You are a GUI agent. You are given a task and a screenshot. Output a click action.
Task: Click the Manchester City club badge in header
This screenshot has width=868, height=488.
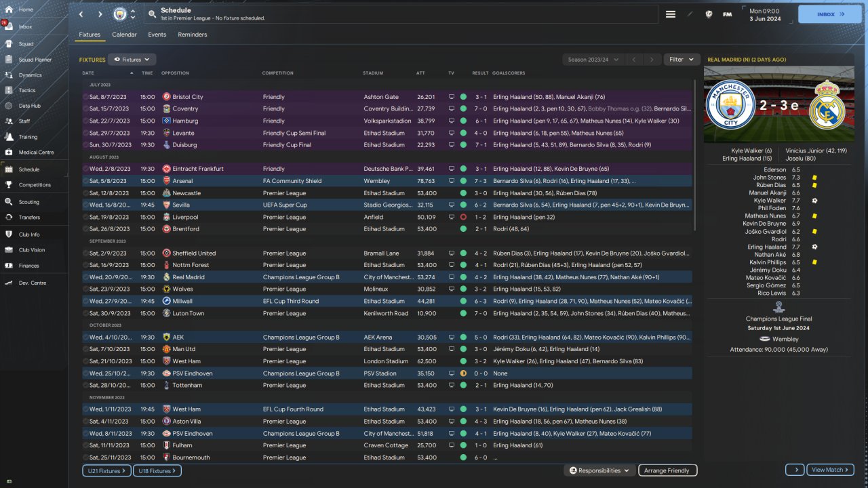[119, 14]
